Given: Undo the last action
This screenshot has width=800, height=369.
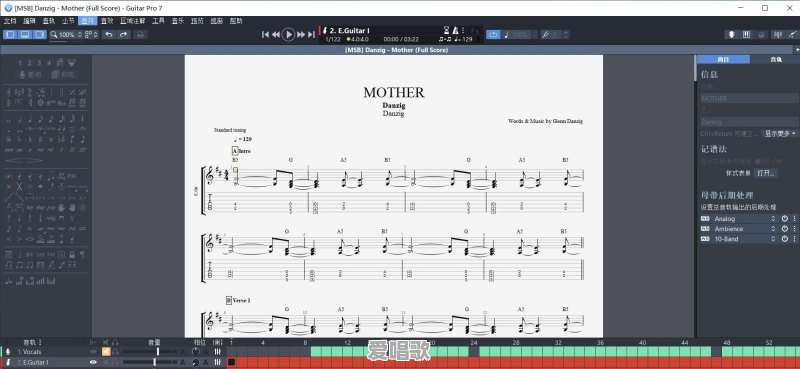Looking at the screenshot, I should tap(108, 34).
